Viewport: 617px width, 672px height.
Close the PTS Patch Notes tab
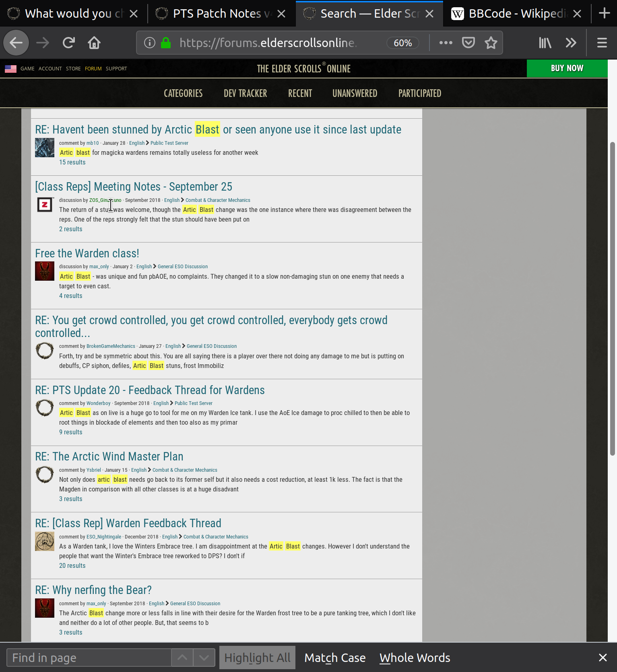[281, 14]
